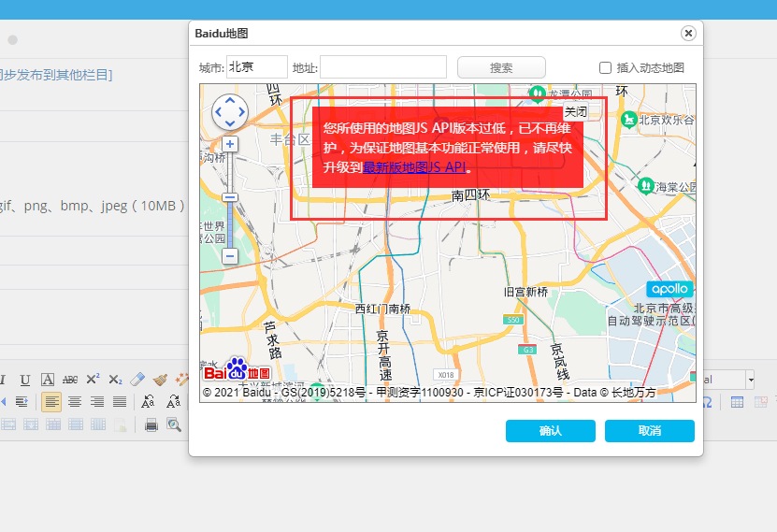
Task: Click the apollo badge on the map
Action: coord(669,289)
